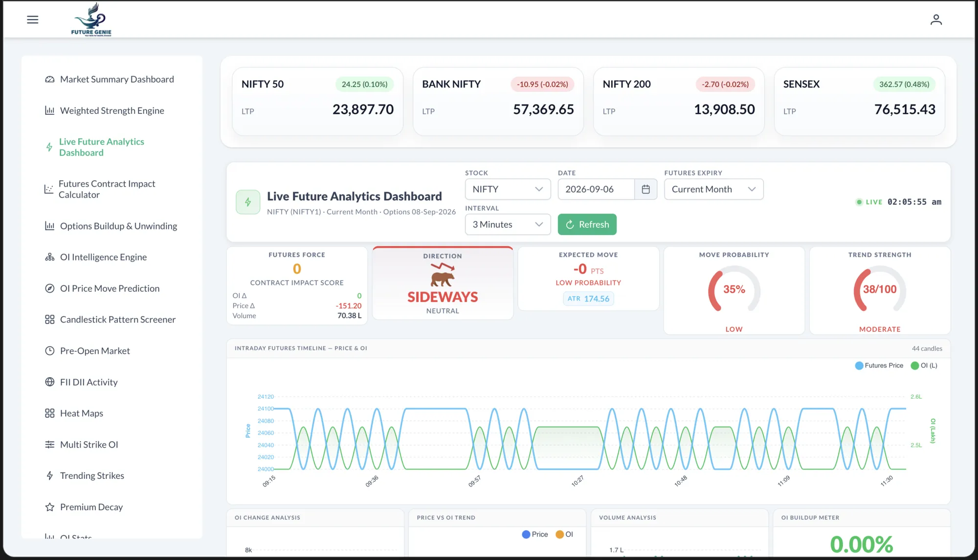Viewport: 978px width, 560px height.
Task: Click the Premium Decay star icon
Action: (x=49, y=507)
